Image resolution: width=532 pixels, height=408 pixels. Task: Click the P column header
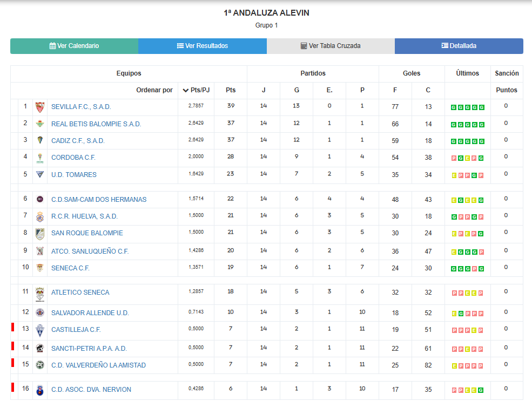[x=362, y=90]
